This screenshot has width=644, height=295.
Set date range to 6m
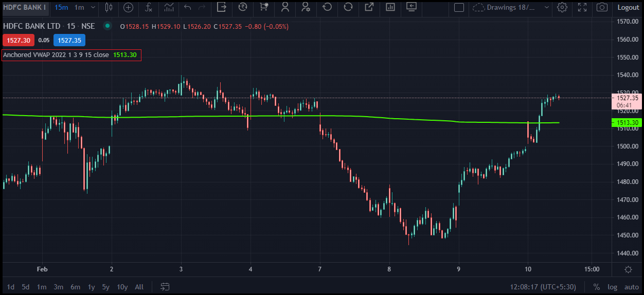[75, 287]
